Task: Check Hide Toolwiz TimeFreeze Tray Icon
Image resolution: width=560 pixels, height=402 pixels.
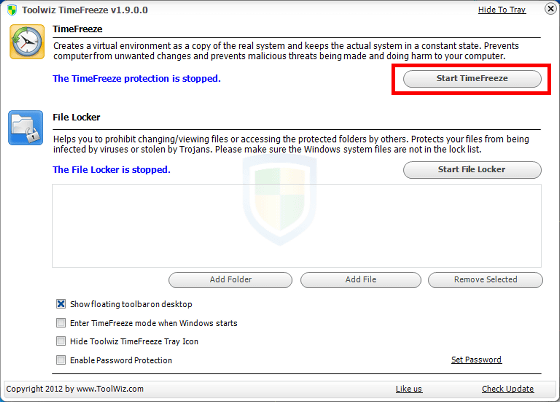Action: (x=61, y=341)
